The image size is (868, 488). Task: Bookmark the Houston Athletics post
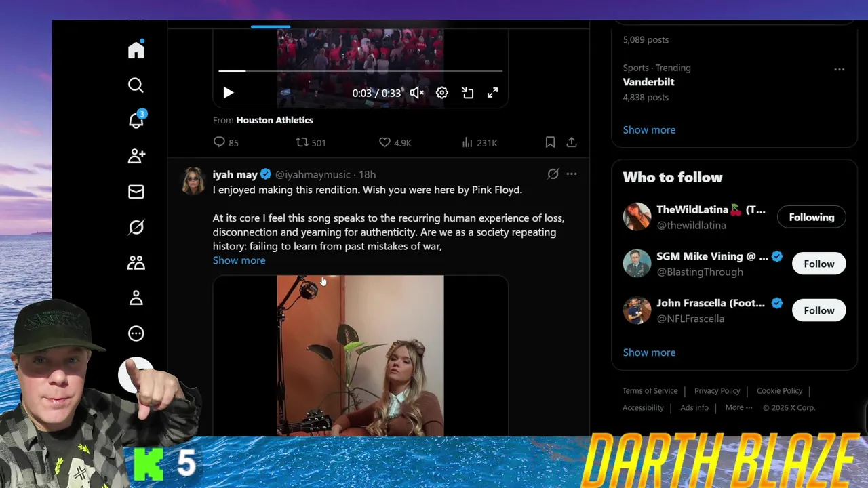[x=550, y=142]
